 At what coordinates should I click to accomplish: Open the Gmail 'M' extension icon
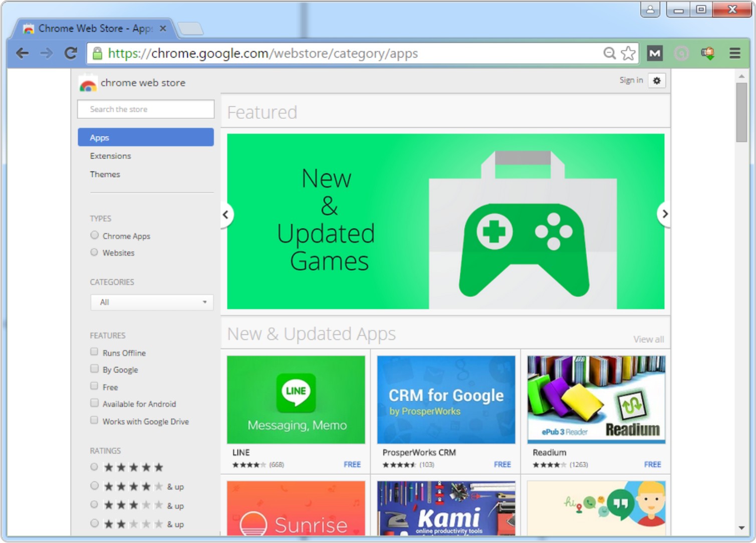[x=655, y=53]
